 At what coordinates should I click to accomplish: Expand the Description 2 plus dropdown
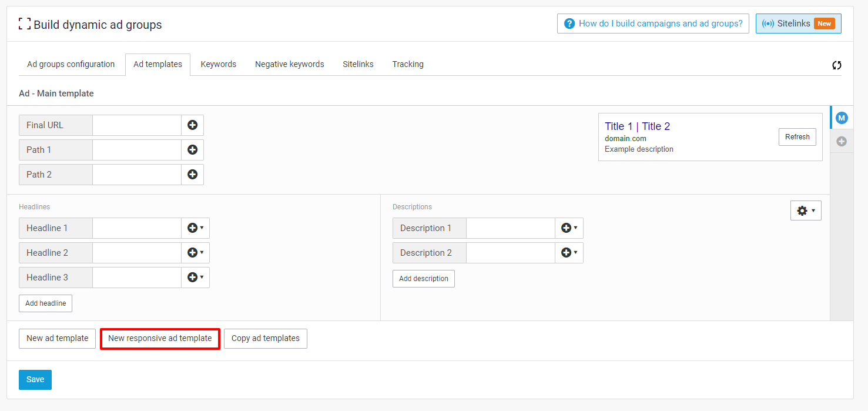click(569, 253)
